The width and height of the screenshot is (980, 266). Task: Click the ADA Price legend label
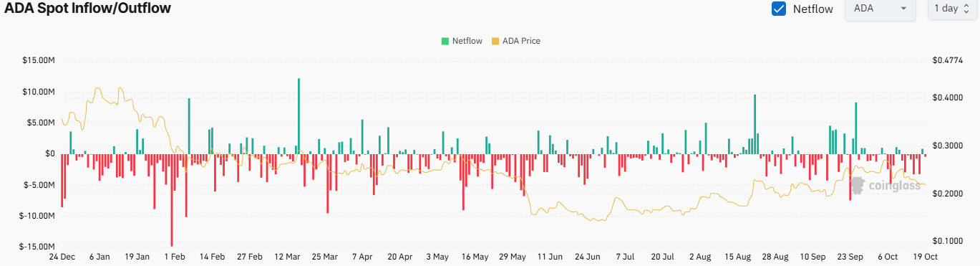click(521, 41)
